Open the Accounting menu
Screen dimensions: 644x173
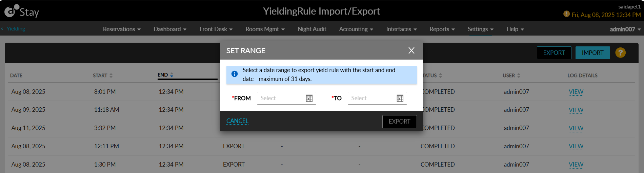pos(356,29)
